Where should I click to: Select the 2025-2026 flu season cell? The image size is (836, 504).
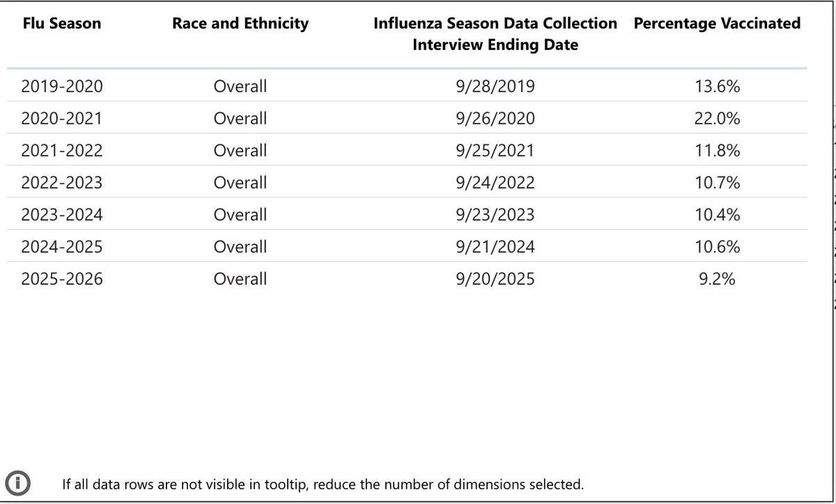(x=61, y=278)
